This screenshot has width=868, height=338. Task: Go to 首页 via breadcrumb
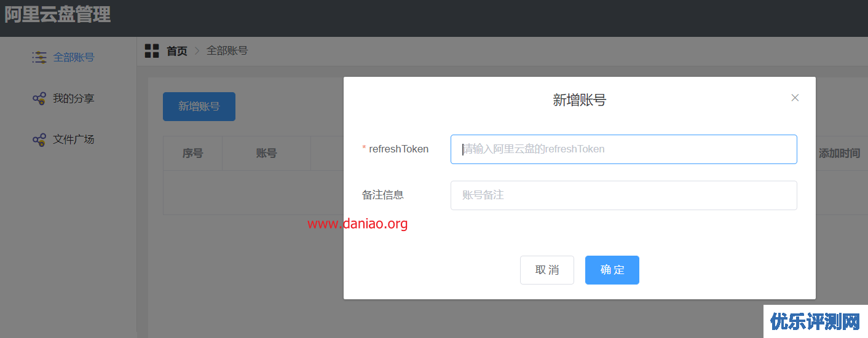[177, 51]
